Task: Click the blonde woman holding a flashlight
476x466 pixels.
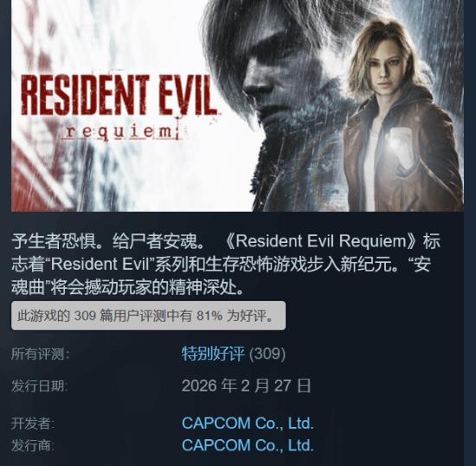Action: point(402,115)
